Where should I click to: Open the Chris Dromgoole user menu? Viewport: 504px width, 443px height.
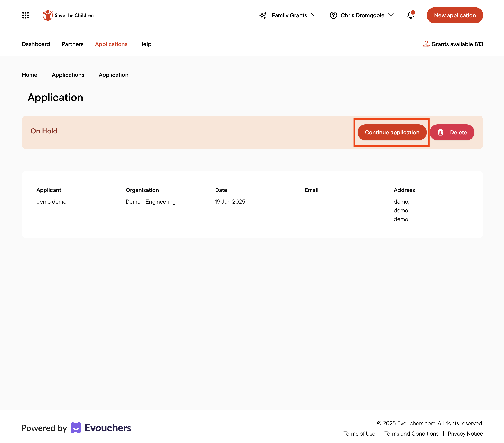[362, 15]
